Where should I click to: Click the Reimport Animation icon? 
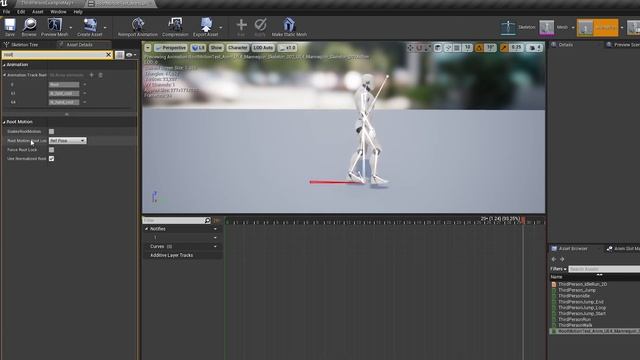coord(138,25)
